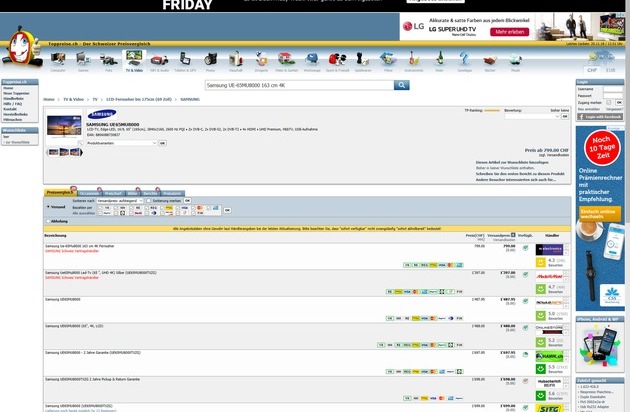
Task: Open the Drogerie category icon
Action: pos(261,60)
